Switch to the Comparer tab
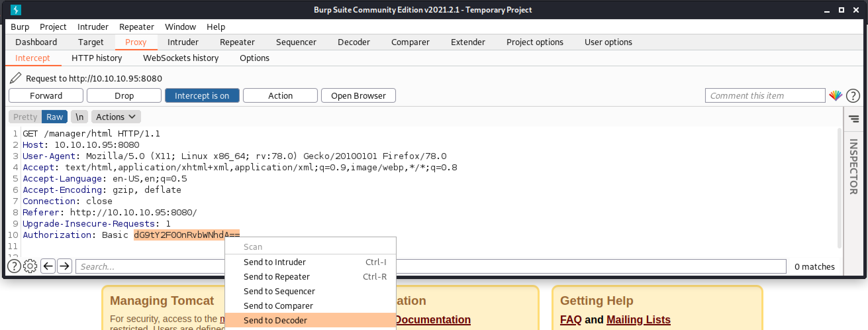The image size is (868, 330). click(x=410, y=42)
